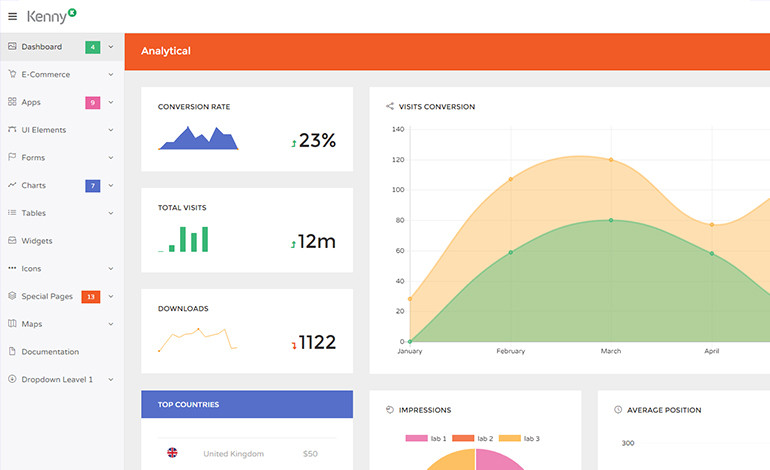The height and width of the screenshot is (470, 770).
Task: Toggle the lab 3 legend series
Action: 520,439
